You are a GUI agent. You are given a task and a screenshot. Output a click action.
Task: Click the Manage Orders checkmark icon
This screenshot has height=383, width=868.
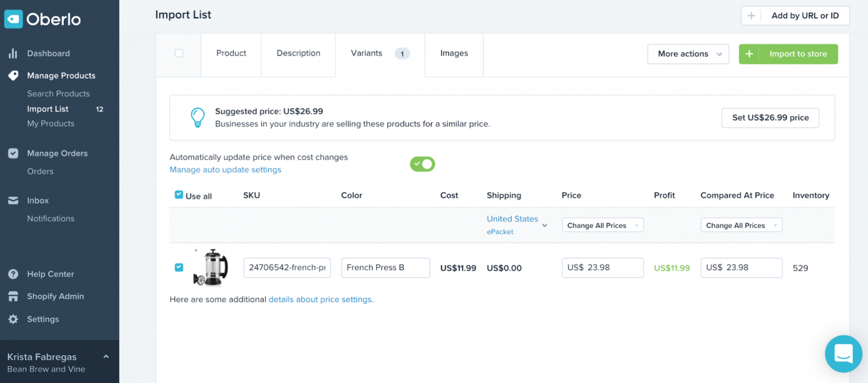pyautogui.click(x=13, y=153)
